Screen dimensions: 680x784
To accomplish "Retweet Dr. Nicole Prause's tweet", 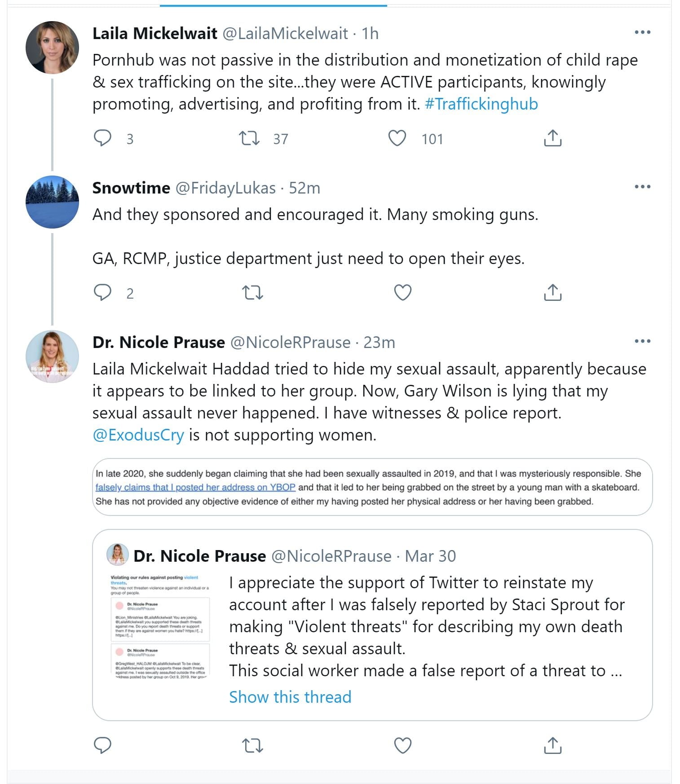I will [252, 745].
